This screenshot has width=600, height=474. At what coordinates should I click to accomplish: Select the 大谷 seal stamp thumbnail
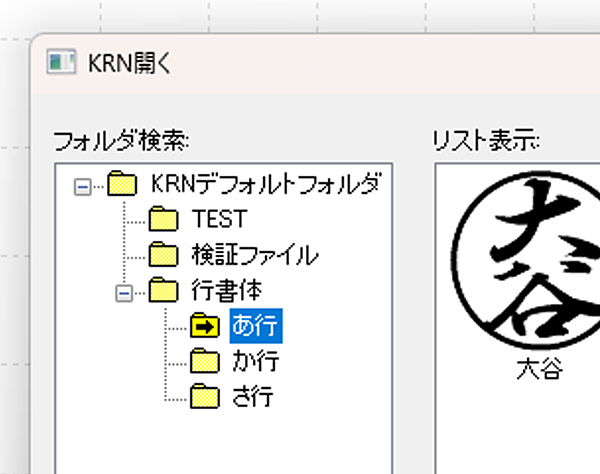526,260
